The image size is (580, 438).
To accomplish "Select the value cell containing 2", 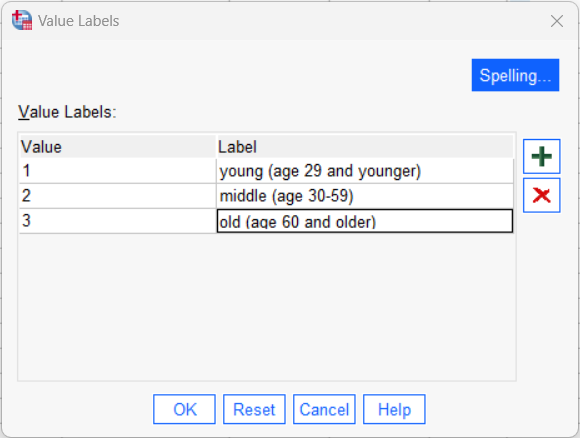I will coord(118,196).
